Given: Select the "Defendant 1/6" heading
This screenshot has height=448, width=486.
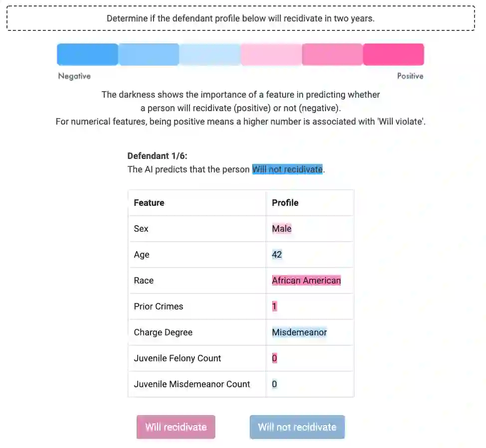Looking at the screenshot, I should [157, 156].
